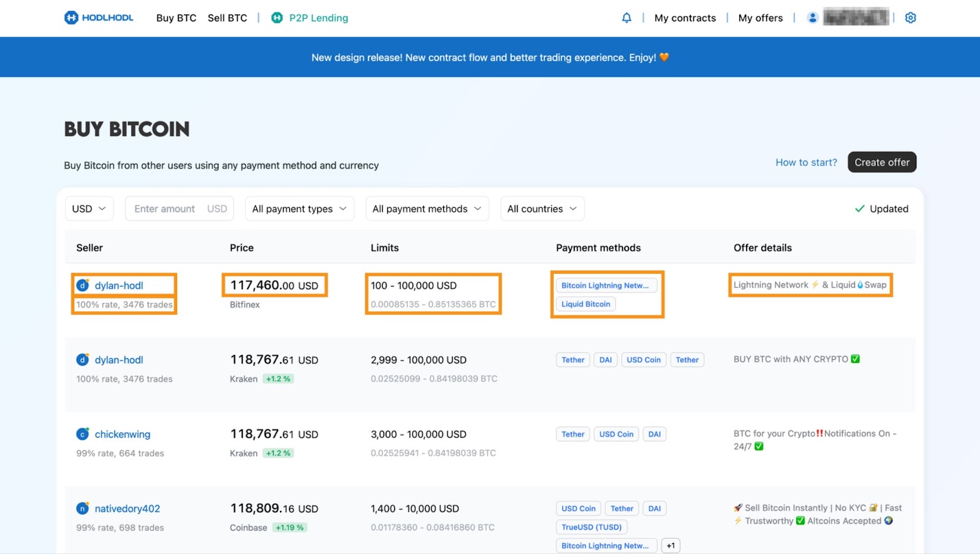Click +1.2 % badge in chickenwing row
980x554 pixels.
pyautogui.click(x=278, y=453)
